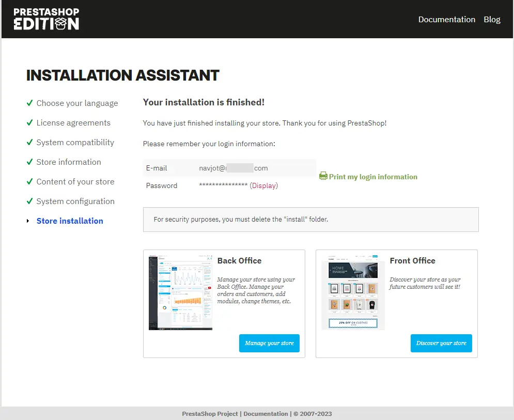Viewport: 514px width, 420px height.
Task: Open Documentation from the footer
Action: [266, 413]
